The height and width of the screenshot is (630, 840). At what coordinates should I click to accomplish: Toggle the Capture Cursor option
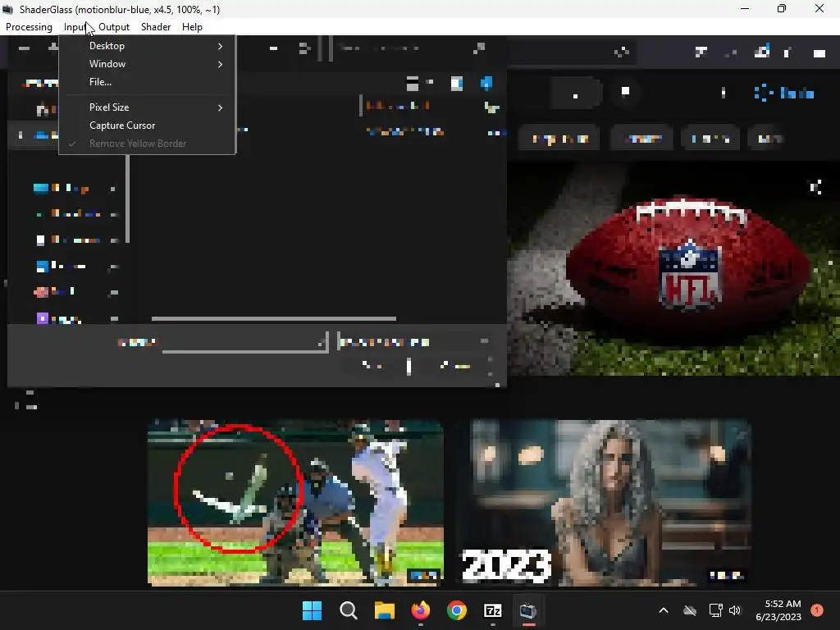coord(147,126)
